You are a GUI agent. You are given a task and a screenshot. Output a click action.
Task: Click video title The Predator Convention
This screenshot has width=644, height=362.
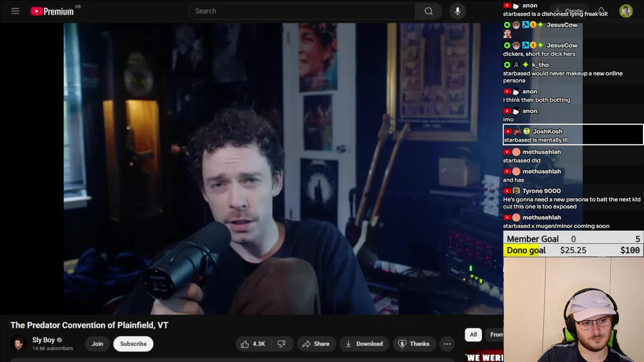[x=90, y=325]
